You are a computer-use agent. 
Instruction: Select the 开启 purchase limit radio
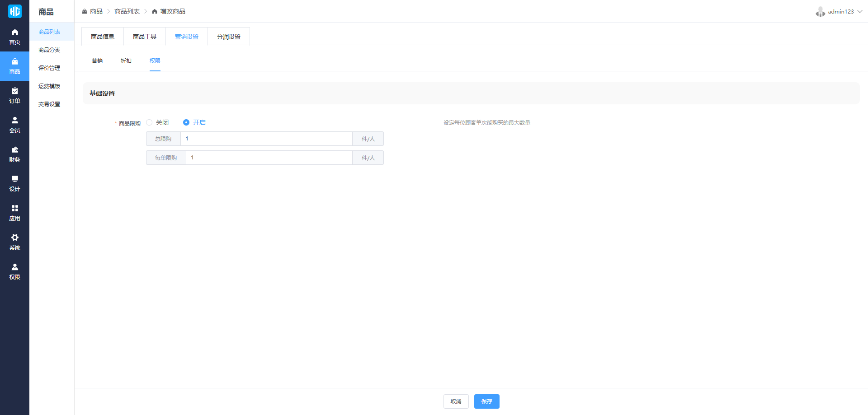[x=186, y=122]
